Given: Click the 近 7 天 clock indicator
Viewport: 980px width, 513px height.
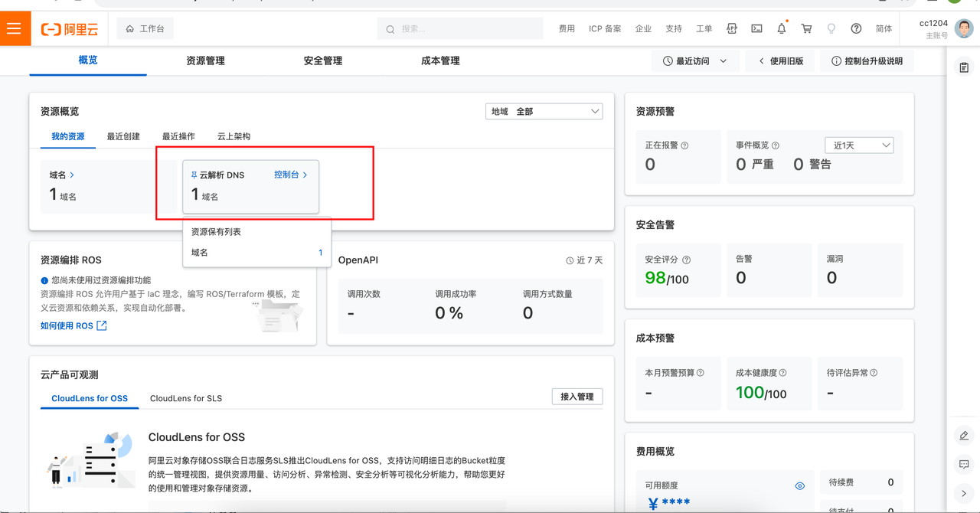Looking at the screenshot, I should pos(584,260).
